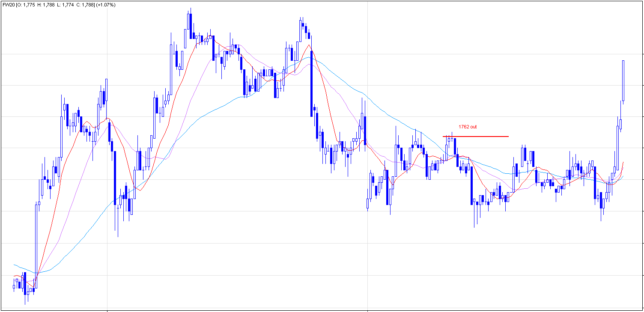This screenshot has width=644, height=312.
Task: Click the (+1.07%) percent change text
Action: [106, 5]
